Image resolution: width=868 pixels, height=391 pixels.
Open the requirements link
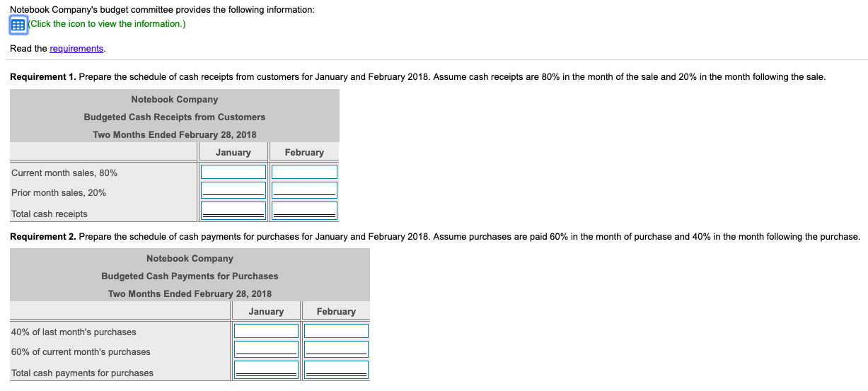pos(76,49)
